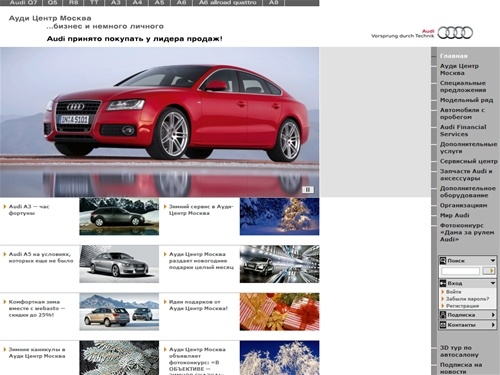Pause the slideshow on the car banner
The width and height of the screenshot is (500, 375).
click(x=308, y=190)
